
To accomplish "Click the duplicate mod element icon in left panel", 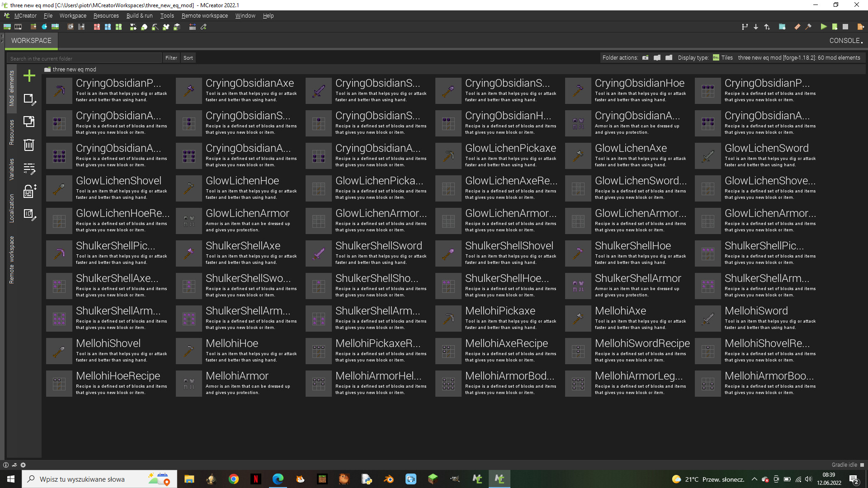I will coord(29,122).
